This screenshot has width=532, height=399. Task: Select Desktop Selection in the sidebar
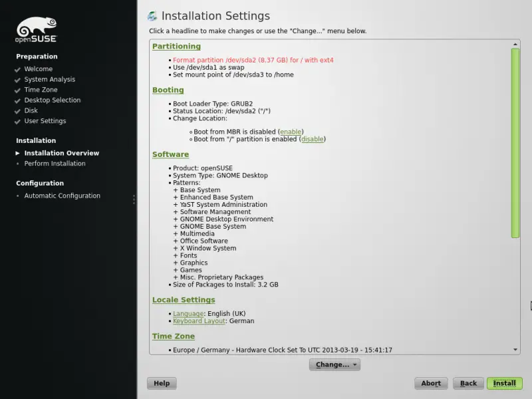(53, 100)
